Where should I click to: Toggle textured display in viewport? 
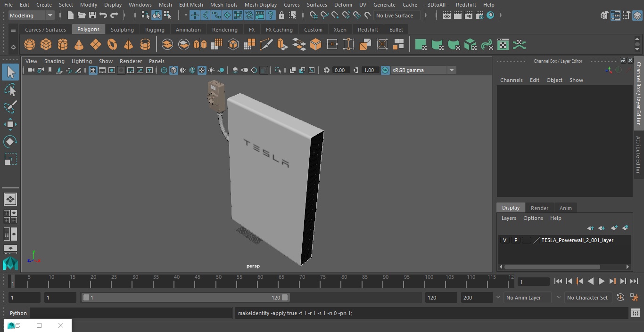tap(202, 70)
